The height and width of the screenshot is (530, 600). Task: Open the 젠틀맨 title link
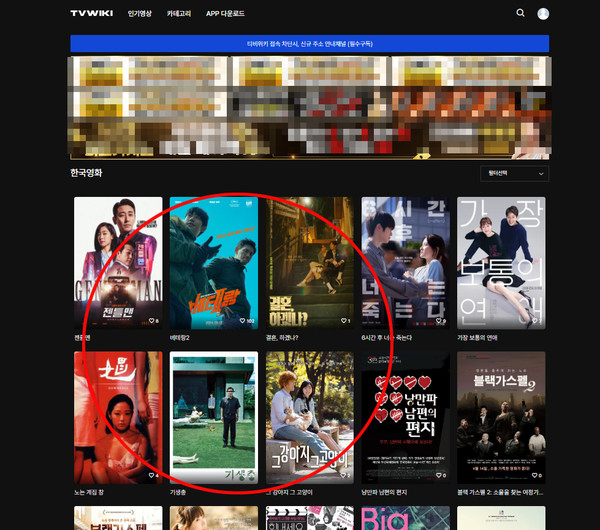click(82, 338)
